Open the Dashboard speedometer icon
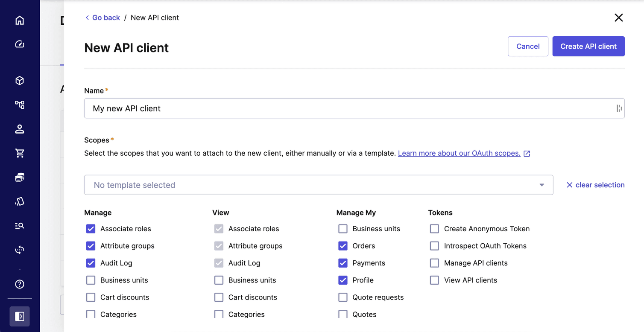Image resolution: width=644 pixels, height=332 pixels. (20, 44)
